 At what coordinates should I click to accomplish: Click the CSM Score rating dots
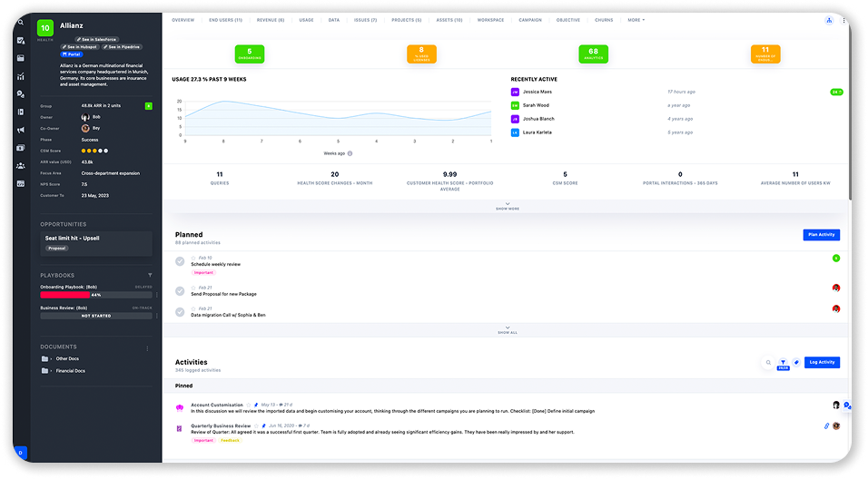tap(94, 151)
